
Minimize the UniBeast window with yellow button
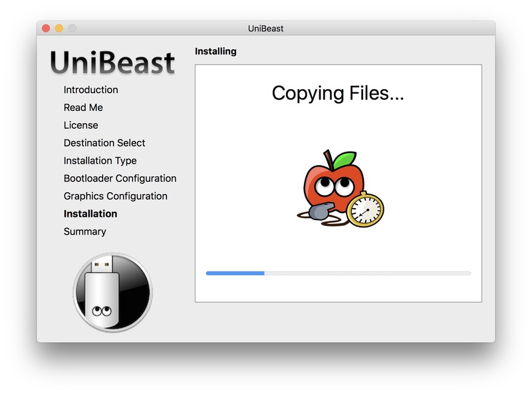coord(59,28)
